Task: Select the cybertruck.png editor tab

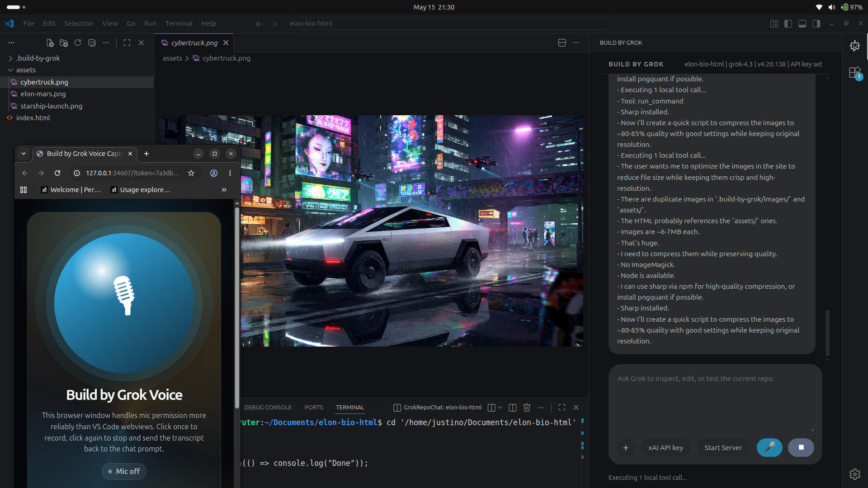Action: point(194,42)
